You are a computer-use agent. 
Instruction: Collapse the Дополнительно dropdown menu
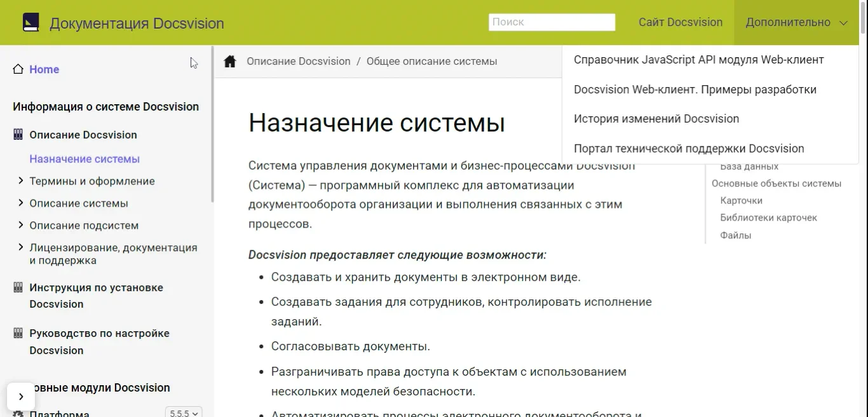[796, 22]
